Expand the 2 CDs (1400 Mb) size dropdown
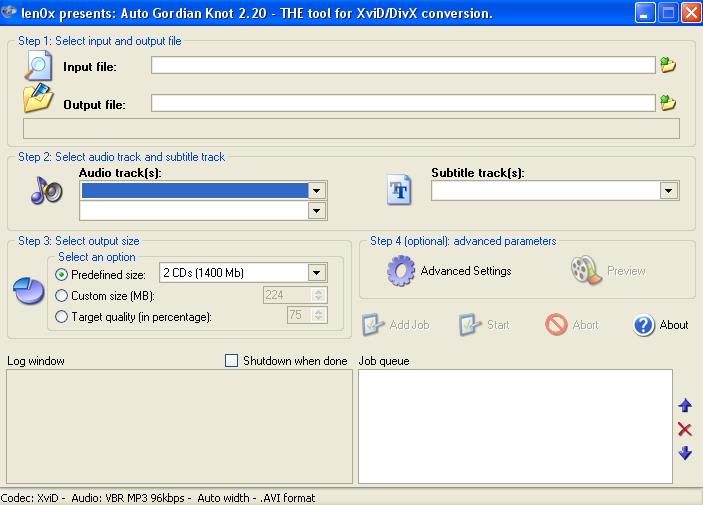The width and height of the screenshot is (703, 505). 317,273
